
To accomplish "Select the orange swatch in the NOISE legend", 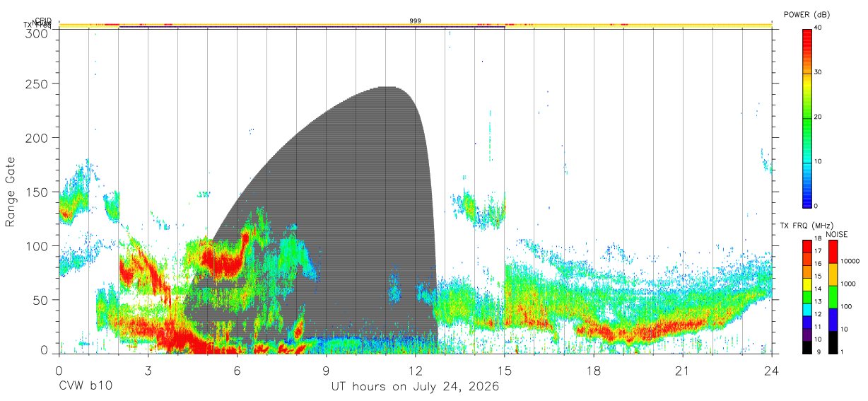I will [x=833, y=274].
